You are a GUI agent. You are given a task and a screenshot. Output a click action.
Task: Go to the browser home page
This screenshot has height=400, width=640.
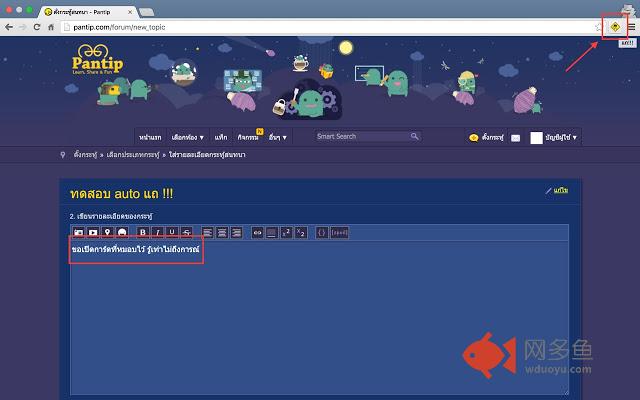coord(51,27)
